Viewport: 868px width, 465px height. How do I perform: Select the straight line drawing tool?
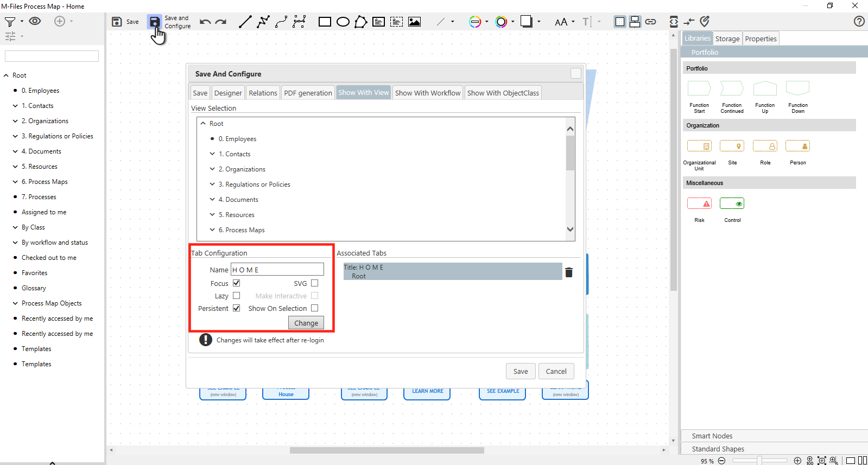[245, 22]
